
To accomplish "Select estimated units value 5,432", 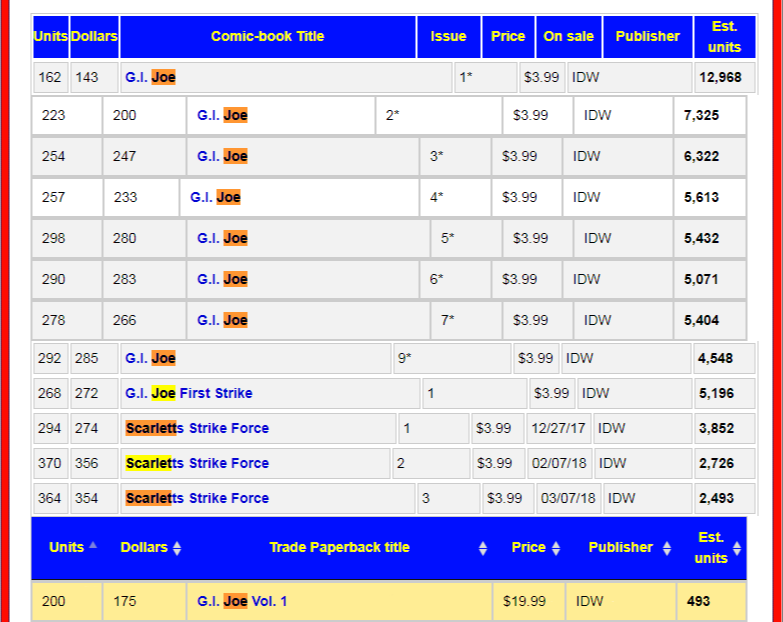I will point(701,238).
